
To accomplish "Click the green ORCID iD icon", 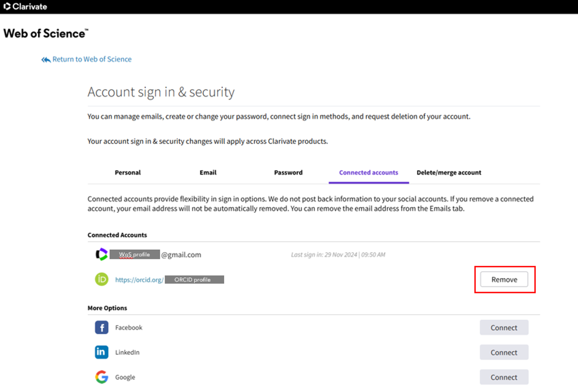I will click(x=101, y=279).
